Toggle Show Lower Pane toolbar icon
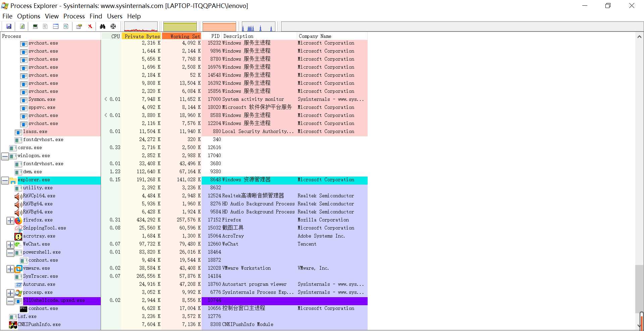Viewport: 644px width, 331px height. 56,26
